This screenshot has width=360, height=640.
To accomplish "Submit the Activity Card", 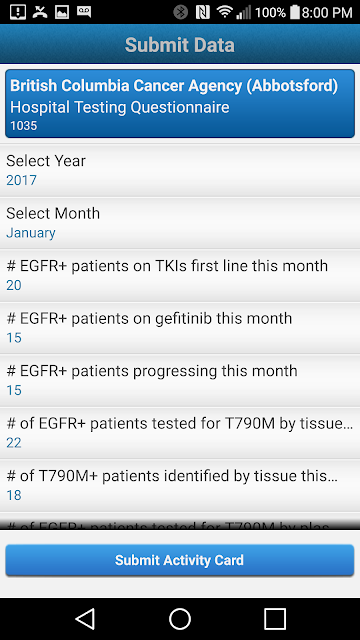I will [180, 560].
